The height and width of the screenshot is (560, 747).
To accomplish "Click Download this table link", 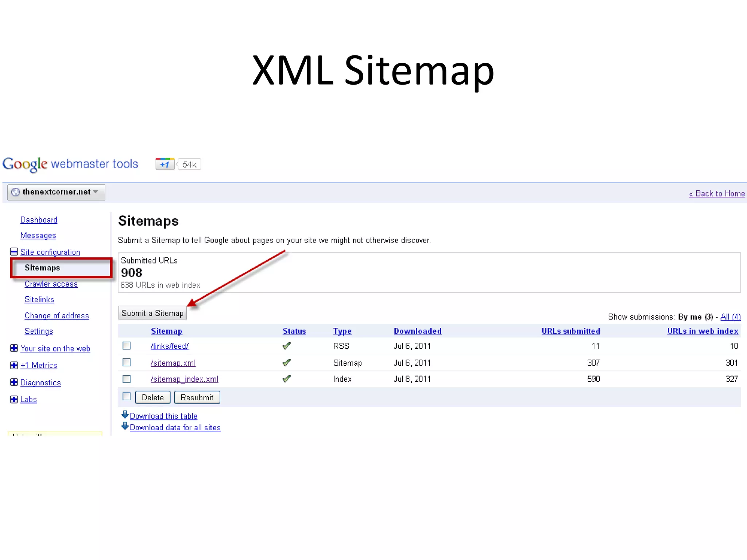I will coord(163,416).
